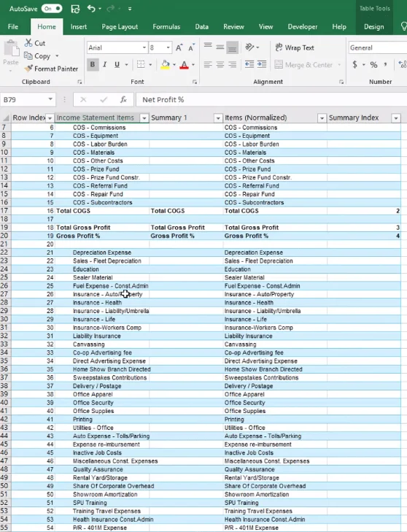Open the Summary 1 column filter
The height and width of the screenshot is (532, 407).
[x=218, y=118]
